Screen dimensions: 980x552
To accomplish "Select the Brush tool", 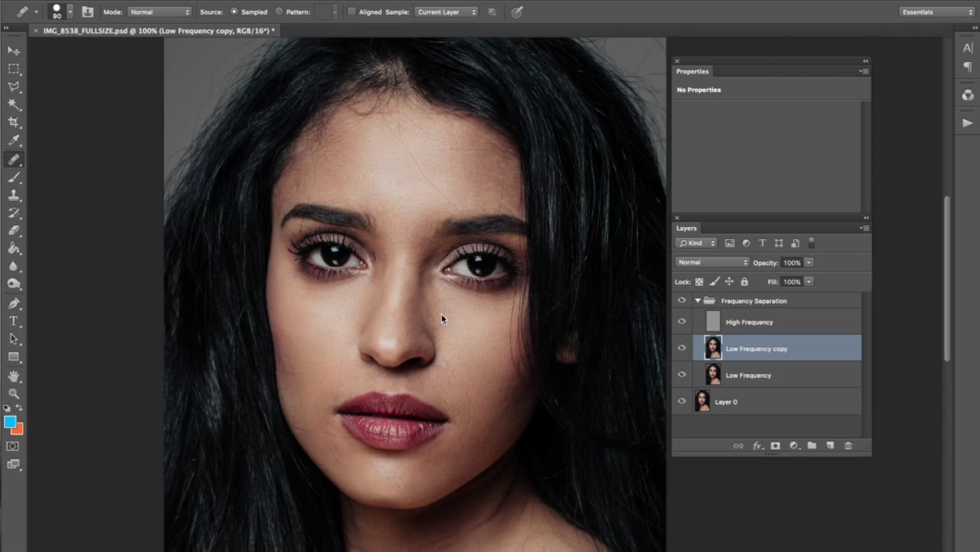I will point(14,177).
